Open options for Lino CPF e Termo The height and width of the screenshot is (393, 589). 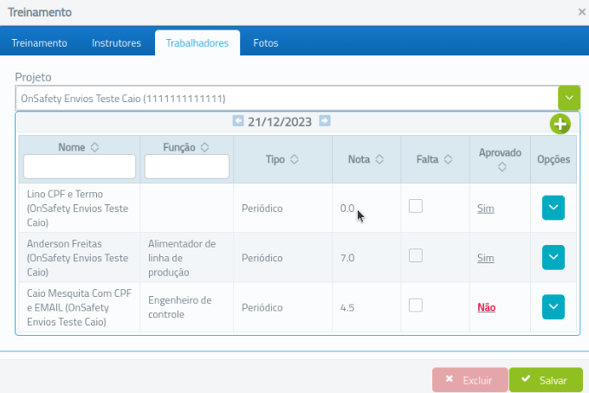click(553, 207)
